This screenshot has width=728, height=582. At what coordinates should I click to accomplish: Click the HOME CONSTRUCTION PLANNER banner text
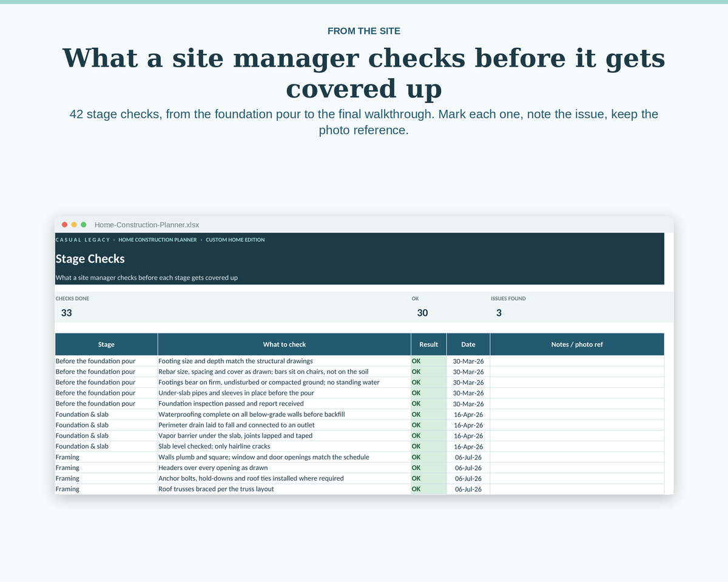158,240
